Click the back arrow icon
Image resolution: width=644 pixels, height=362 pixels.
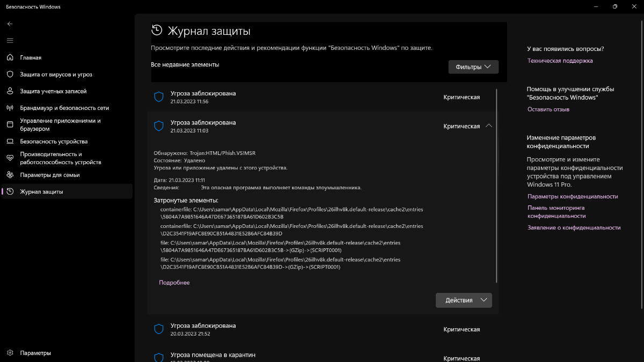tap(10, 24)
